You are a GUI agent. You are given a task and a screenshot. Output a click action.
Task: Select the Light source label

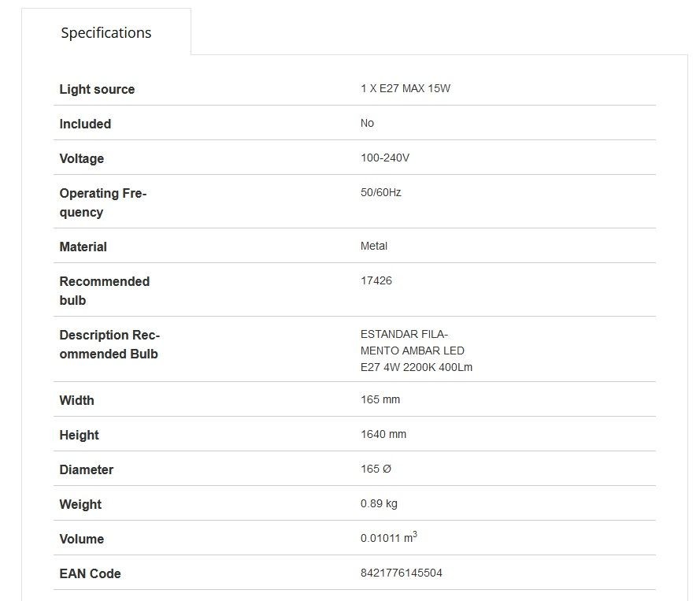click(97, 89)
